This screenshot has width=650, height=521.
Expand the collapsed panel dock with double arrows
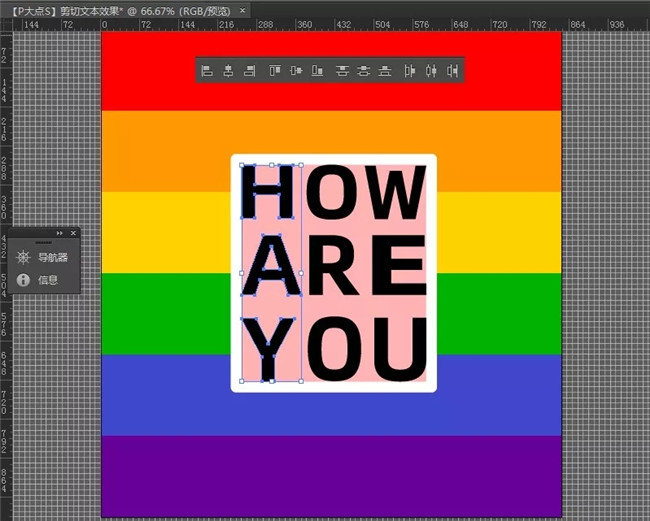click(59, 233)
